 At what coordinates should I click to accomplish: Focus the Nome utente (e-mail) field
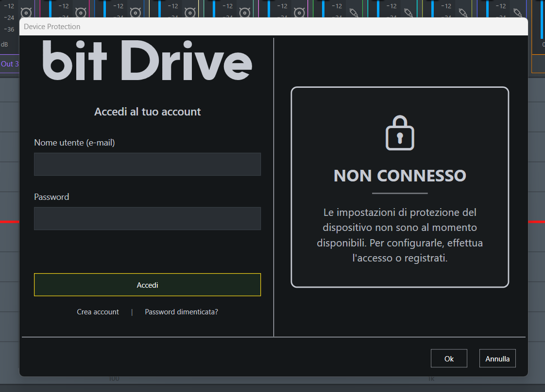click(147, 164)
